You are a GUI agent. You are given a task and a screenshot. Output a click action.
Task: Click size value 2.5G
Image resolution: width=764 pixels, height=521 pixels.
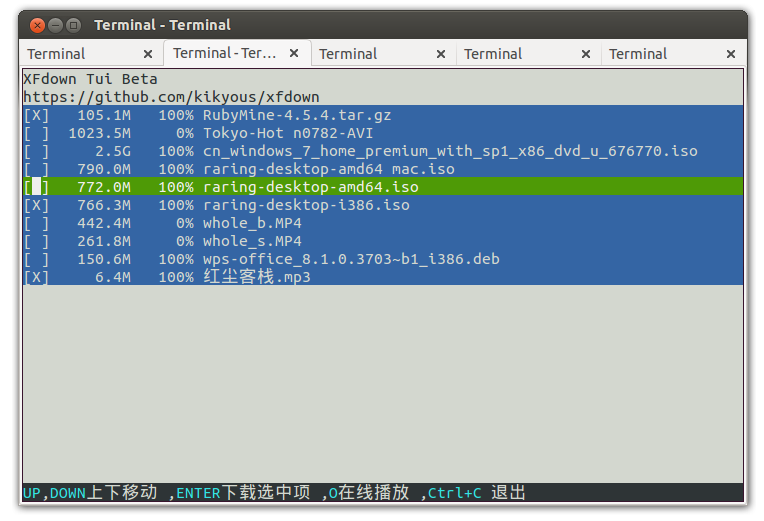(x=113, y=152)
